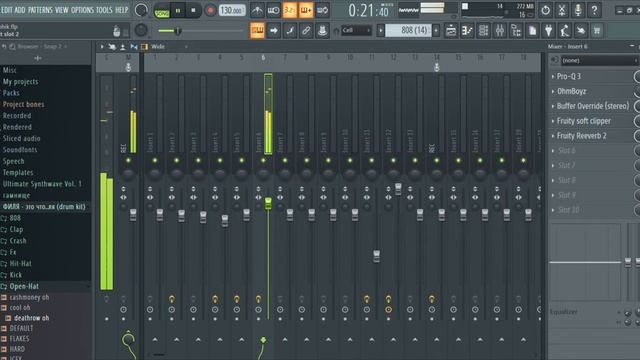
Task: Enable wait for input to start playing
Action: click(273, 10)
